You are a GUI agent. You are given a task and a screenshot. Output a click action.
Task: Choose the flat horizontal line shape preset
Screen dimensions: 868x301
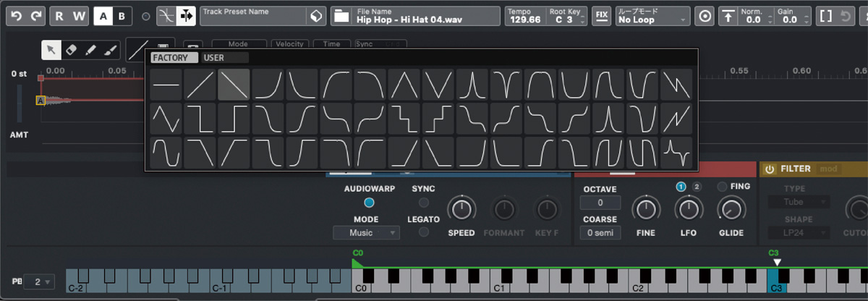(166, 85)
